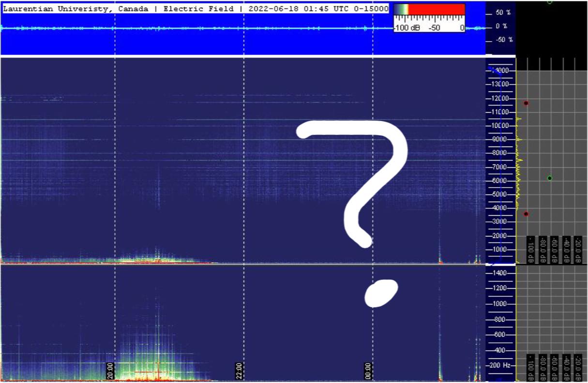
Task: Click the green marker dot near 6000 Hz
Action: tap(550, 178)
